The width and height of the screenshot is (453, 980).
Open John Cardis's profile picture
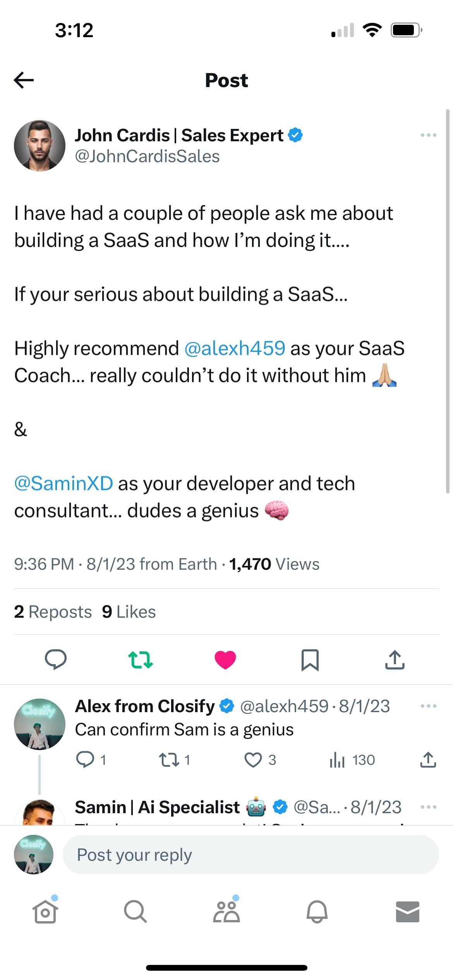pyautogui.click(x=39, y=146)
